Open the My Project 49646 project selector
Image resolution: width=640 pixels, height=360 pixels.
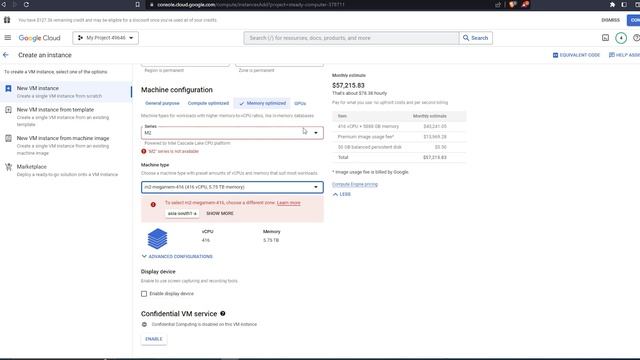point(105,38)
